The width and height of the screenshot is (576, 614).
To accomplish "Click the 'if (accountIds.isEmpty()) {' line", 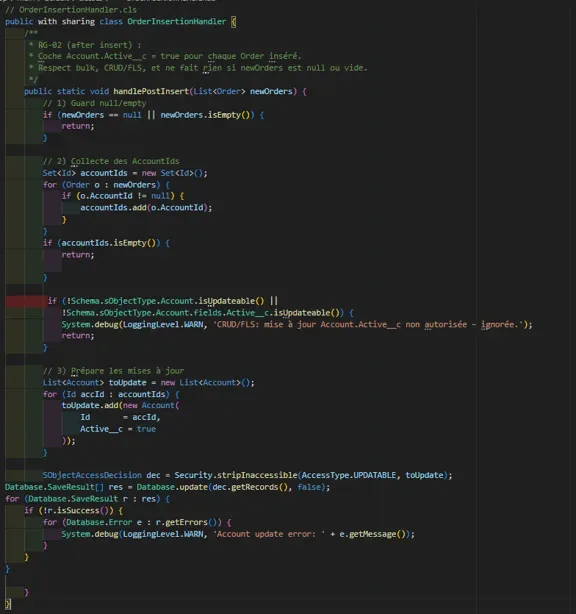I will [106, 243].
